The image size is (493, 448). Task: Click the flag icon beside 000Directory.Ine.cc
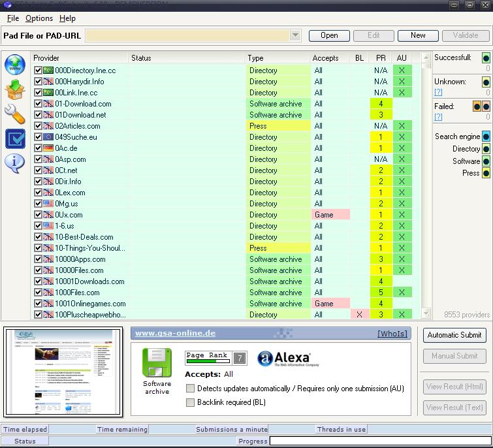[x=48, y=70]
